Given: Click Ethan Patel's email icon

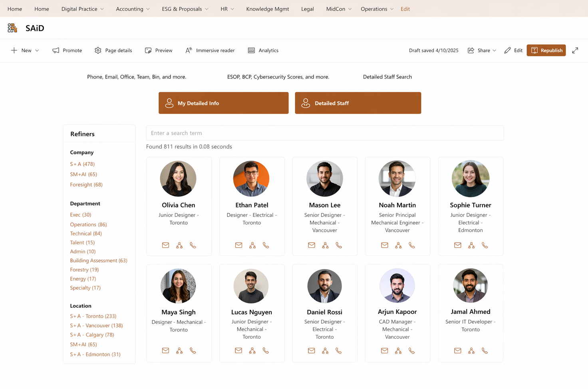Looking at the screenshot, I should [238, 245].
